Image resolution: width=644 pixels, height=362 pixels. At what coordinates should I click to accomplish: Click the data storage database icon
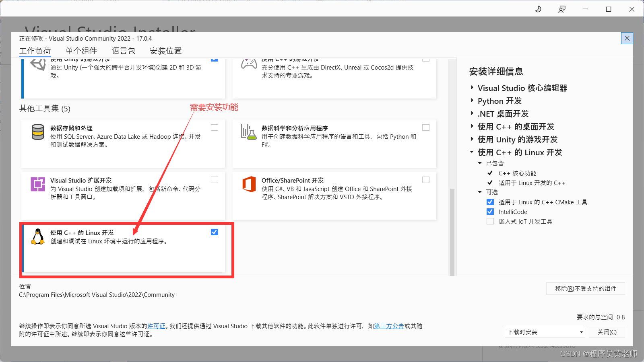[x=38, y=132]
